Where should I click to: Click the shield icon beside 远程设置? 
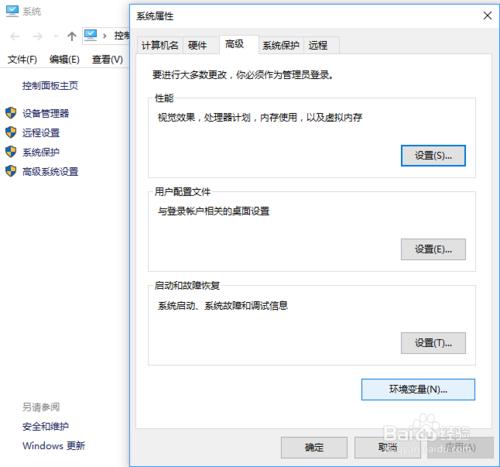(x=11, y=132)
